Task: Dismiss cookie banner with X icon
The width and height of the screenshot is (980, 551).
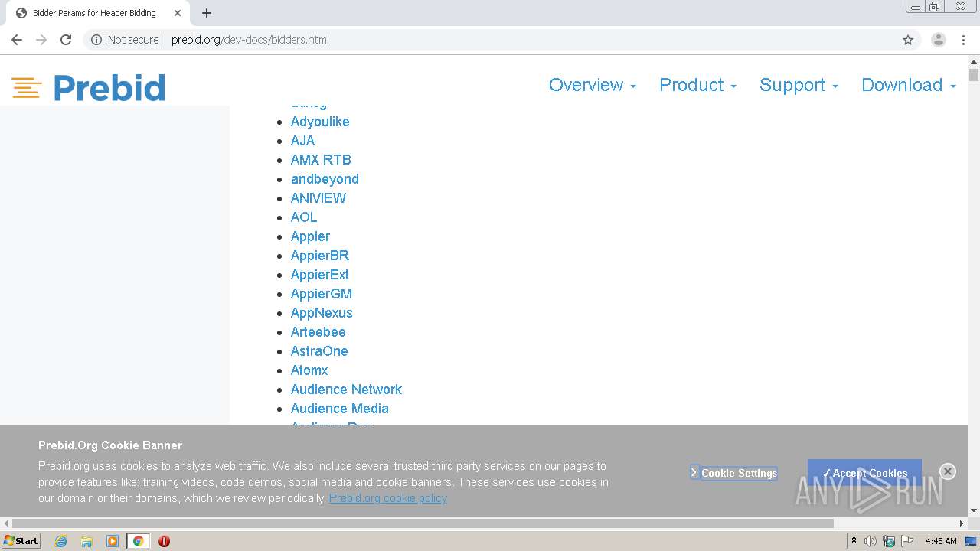Action: tap(948, 471)
